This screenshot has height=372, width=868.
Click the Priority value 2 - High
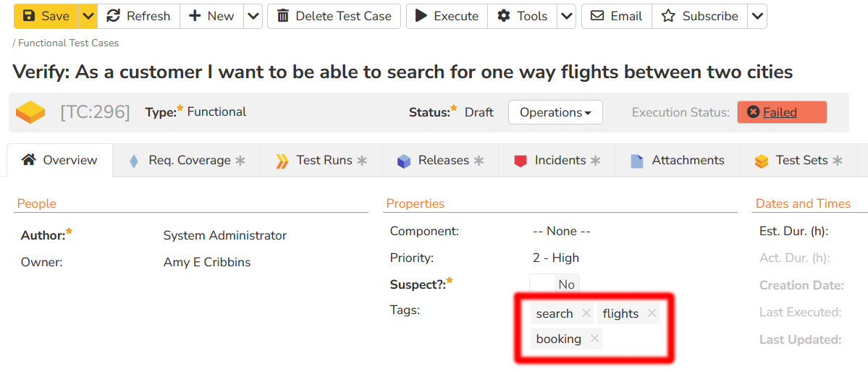(x=556, y=258)
